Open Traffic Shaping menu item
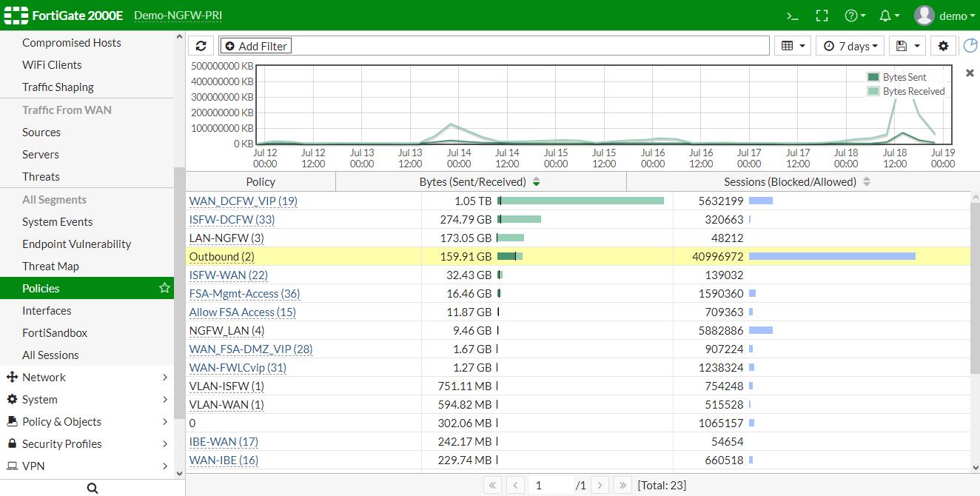980x496 pixels. pos(58,87)
